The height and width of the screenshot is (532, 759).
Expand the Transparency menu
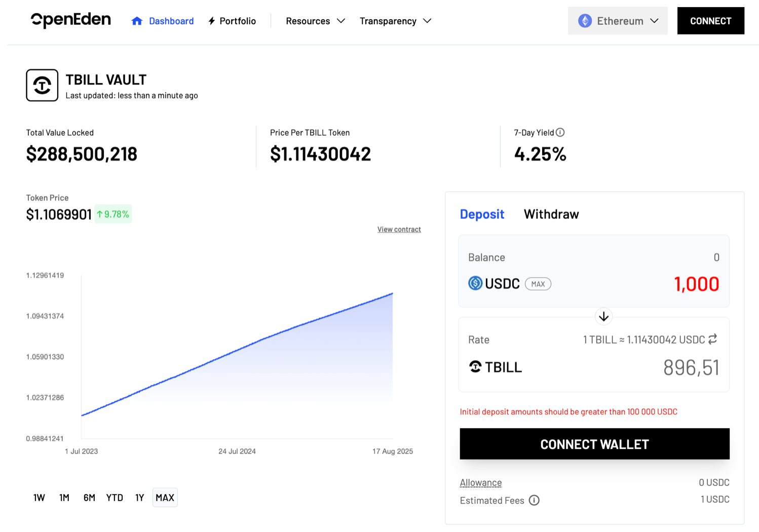point(395,21)
